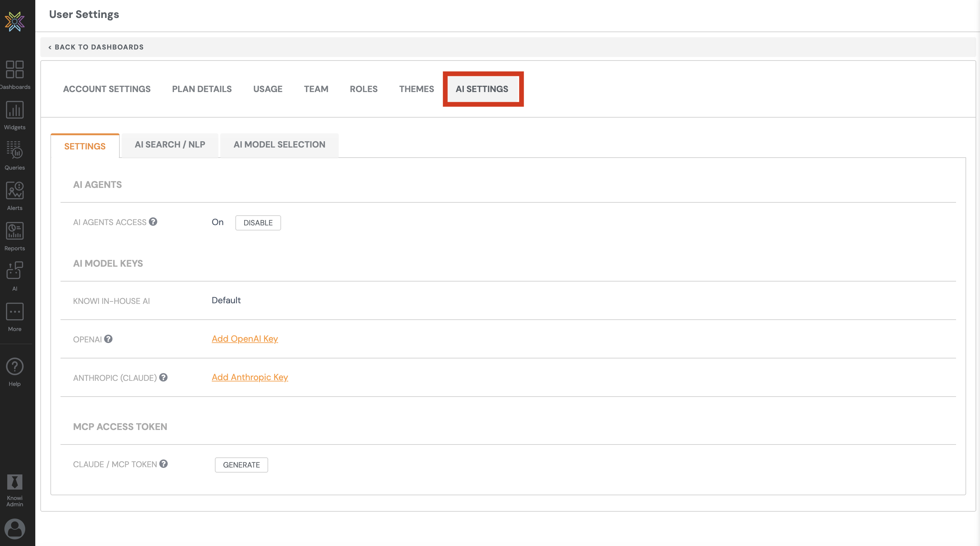980x546 pixels.
Task: Show help tooltip for AI Agents Access
Action: [153, 222]
